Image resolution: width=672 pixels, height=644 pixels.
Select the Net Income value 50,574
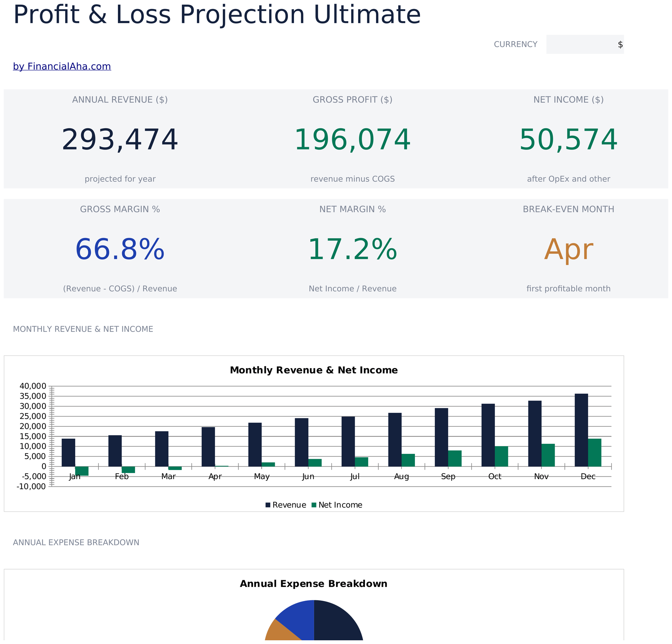pos(569,140)
